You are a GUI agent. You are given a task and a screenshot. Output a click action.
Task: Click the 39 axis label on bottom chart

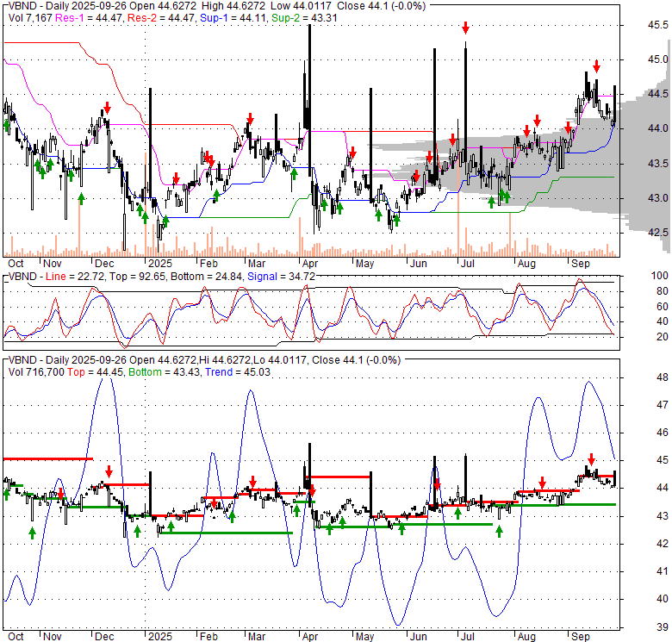663,627
